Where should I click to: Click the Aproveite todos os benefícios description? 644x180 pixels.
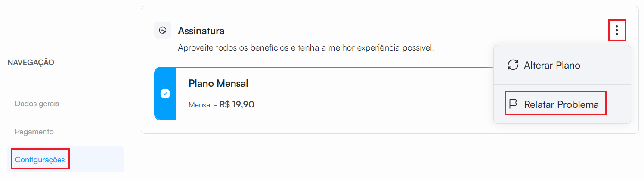coord(306,47)
